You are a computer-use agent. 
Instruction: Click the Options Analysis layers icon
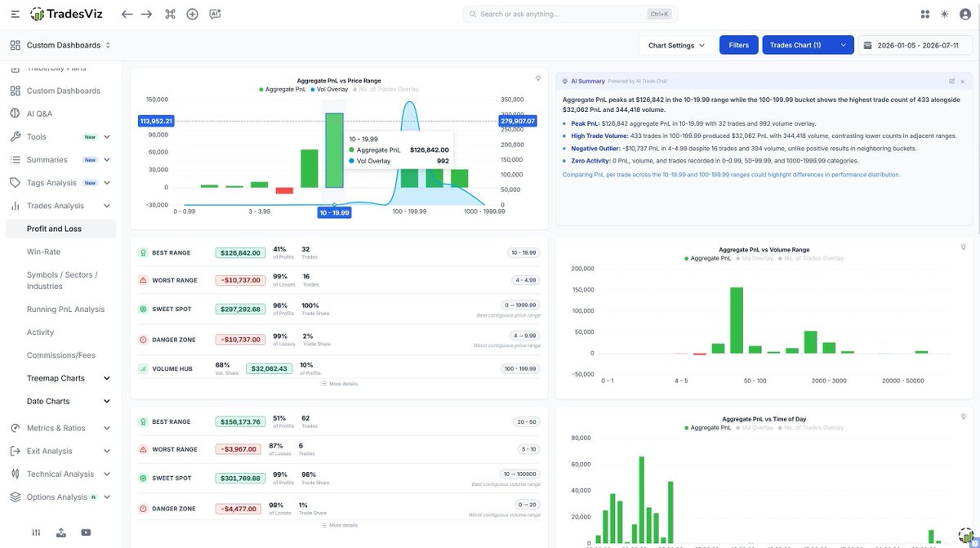15,497
